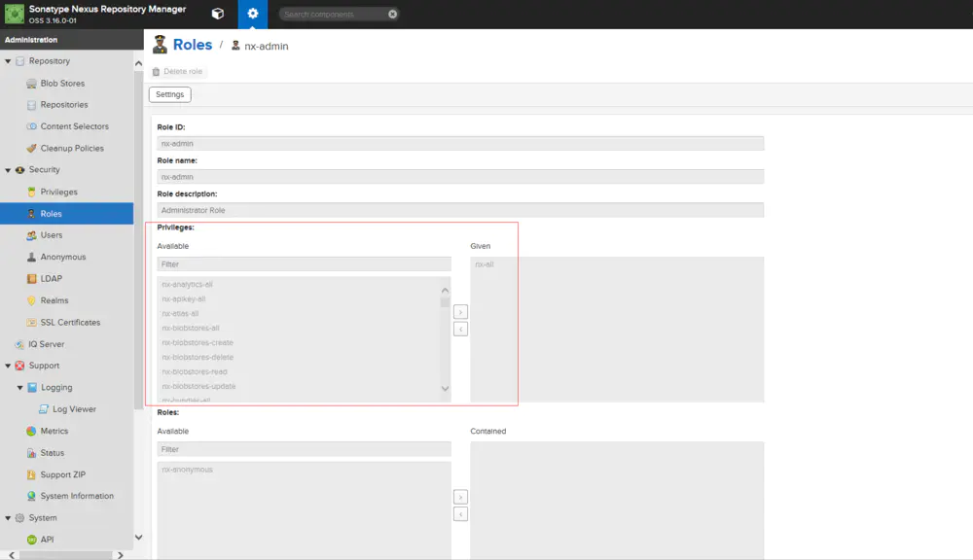Select nx-blobstores-create privilege
This screenshot has width=973, height=560.
pos(198,343)
